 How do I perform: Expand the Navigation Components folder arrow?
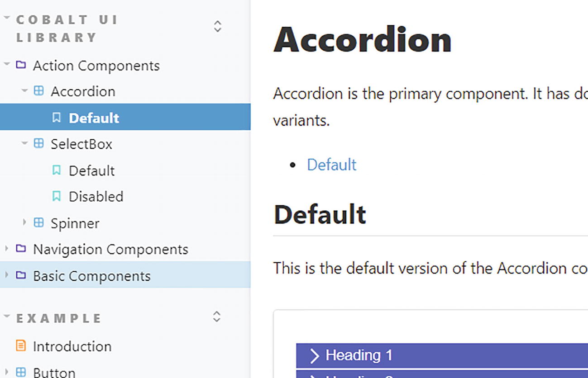click(7, 249)
